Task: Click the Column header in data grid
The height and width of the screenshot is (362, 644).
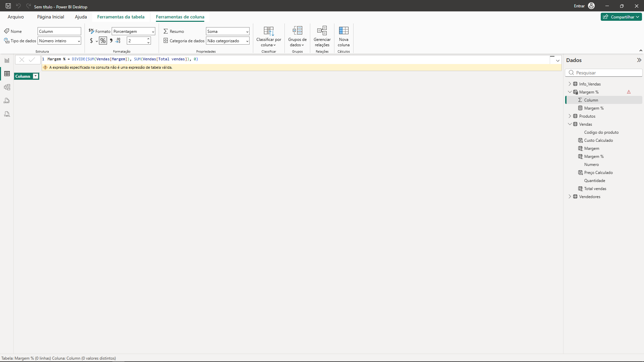Action: 23,76
